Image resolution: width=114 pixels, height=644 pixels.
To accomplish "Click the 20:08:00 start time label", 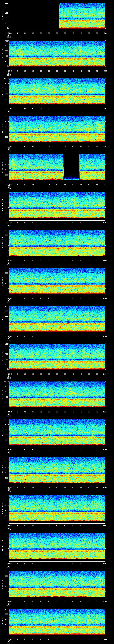I will (x=9, y=184).
